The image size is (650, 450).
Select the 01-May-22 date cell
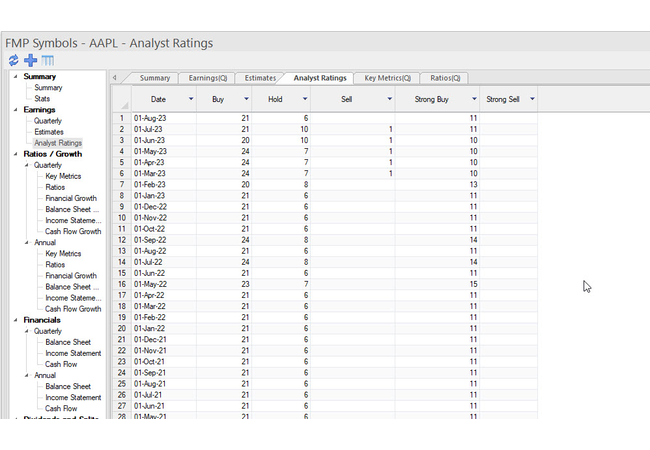point(164,284)
